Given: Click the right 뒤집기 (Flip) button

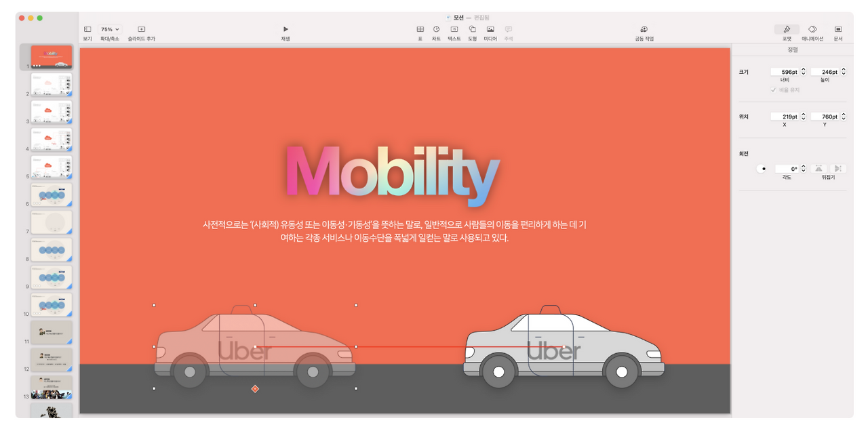Looking at the screenshot, I should (x=838, y=169).
